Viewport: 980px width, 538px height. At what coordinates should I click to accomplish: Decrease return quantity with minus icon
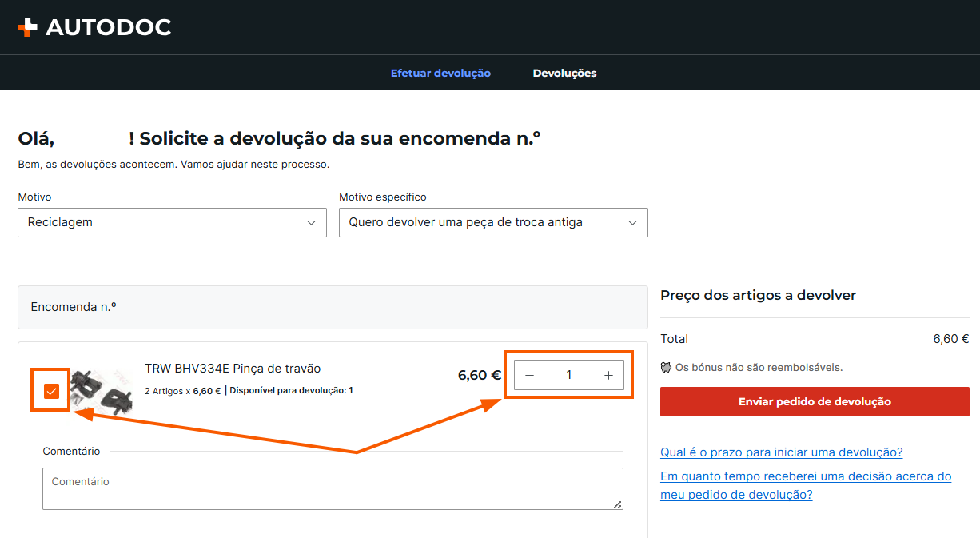[530, 375]
